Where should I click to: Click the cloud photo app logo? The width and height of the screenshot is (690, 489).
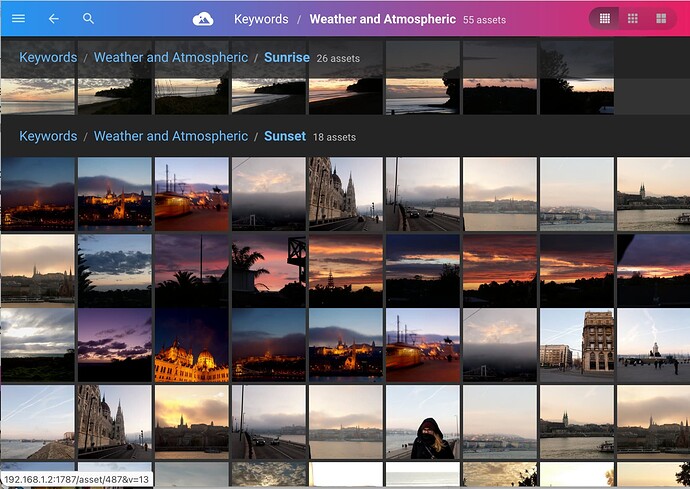pyautogui.click(x=203, y=19)
